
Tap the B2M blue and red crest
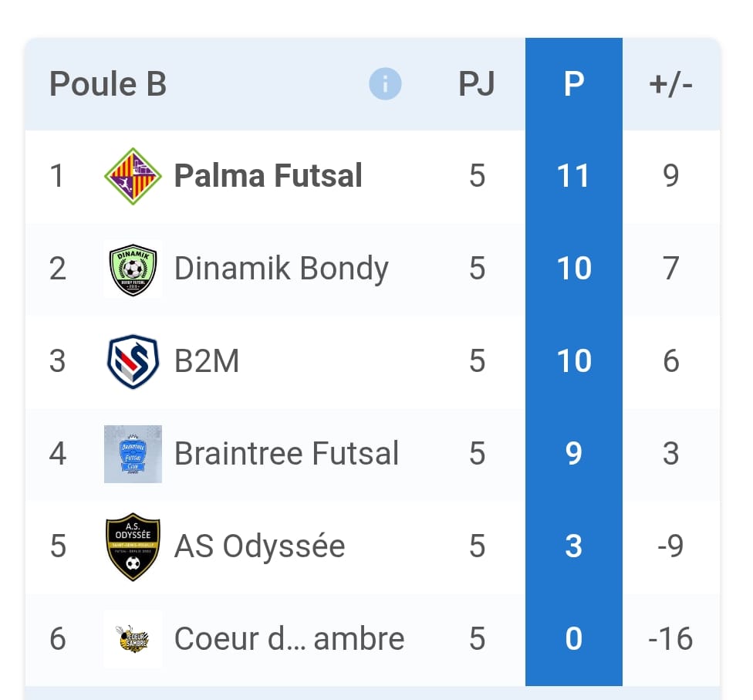coord(133,361)
